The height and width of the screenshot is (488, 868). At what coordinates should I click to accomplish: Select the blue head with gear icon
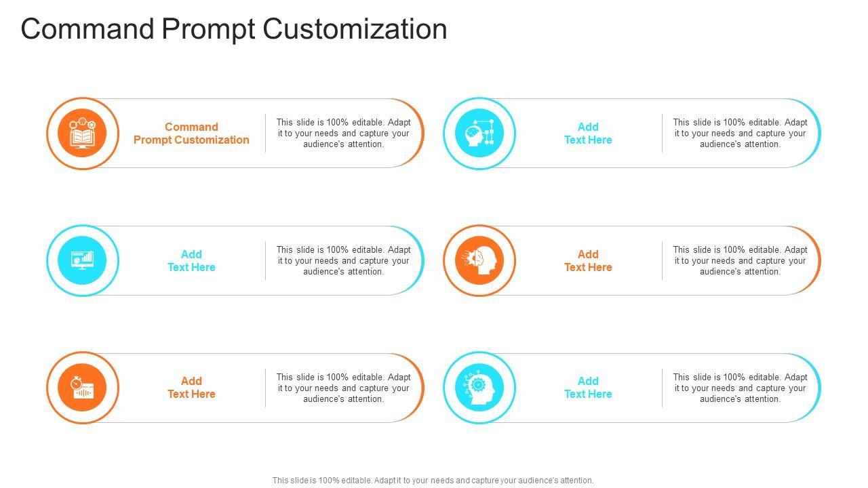479,388
